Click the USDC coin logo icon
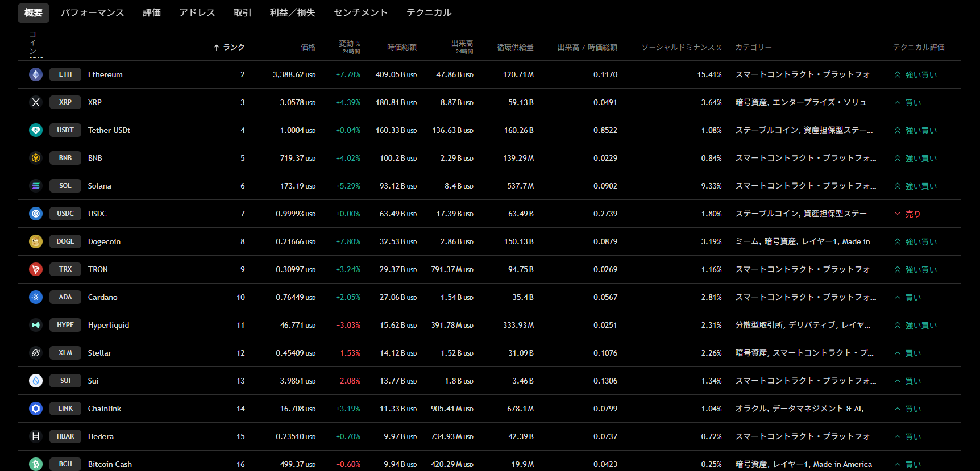Viewport: 980px width, 471px height. 36,214
